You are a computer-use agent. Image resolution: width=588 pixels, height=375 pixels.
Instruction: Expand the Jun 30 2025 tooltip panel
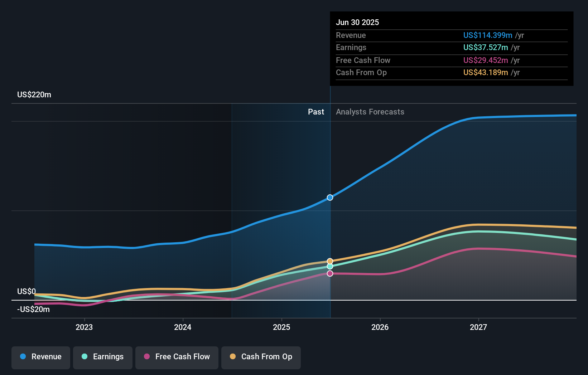click(x=451, y=48)
